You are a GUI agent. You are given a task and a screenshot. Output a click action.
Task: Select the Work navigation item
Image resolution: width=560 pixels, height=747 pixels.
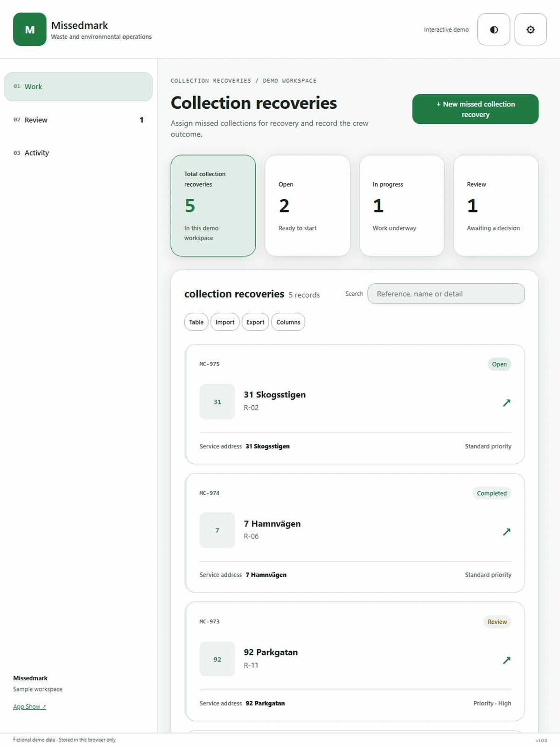78,87
